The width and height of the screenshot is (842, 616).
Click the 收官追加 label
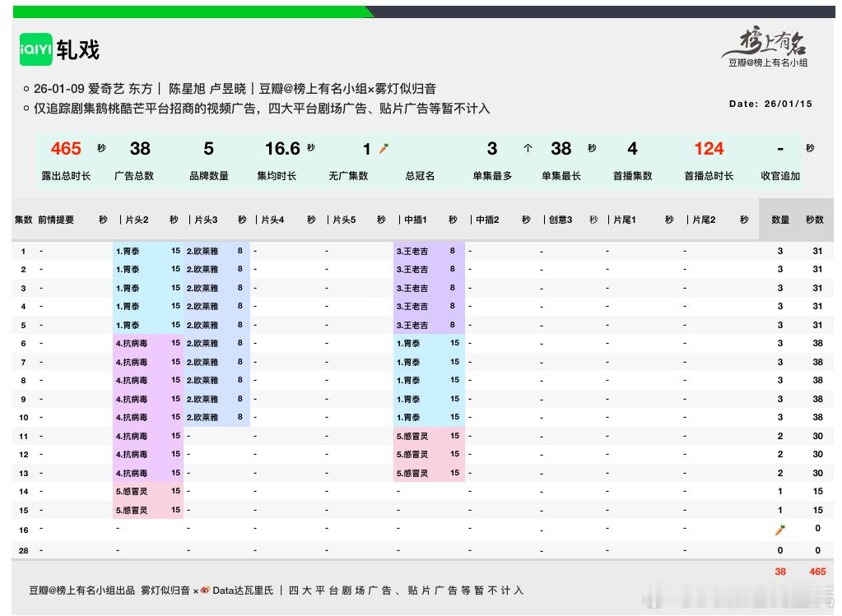coord(780,176)
